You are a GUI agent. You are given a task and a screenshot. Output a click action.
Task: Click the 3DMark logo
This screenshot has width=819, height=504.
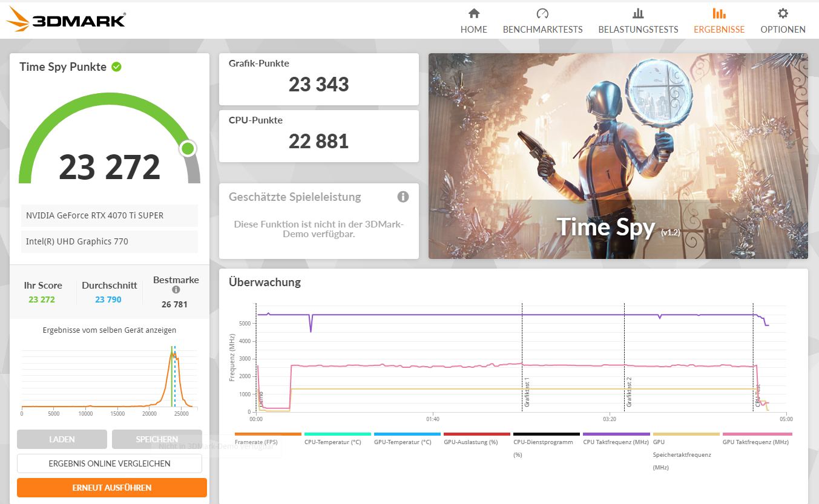tap(65, 20)
